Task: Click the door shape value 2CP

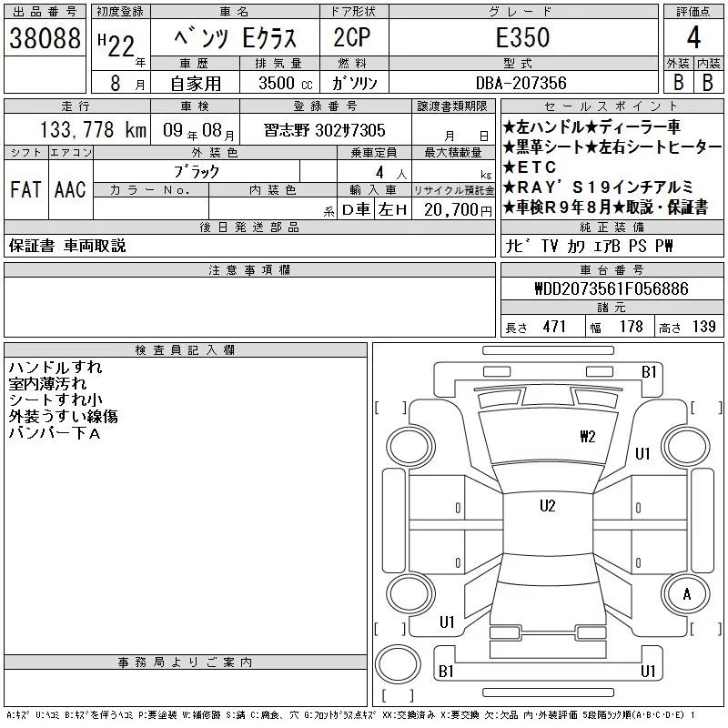Action: point(352,37)
